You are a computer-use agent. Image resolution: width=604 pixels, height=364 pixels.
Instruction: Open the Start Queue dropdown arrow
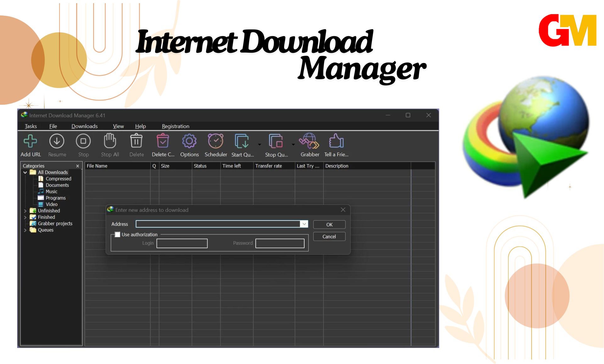260,144
